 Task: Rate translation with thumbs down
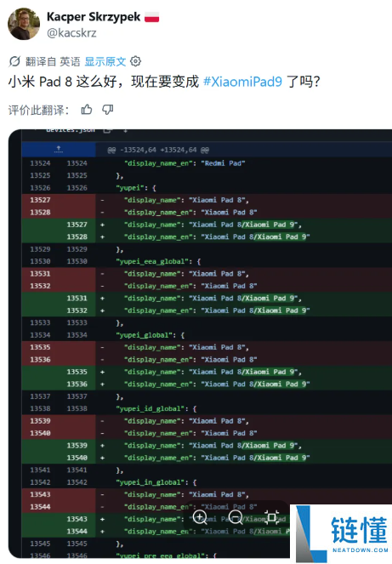tap(107, 110)
